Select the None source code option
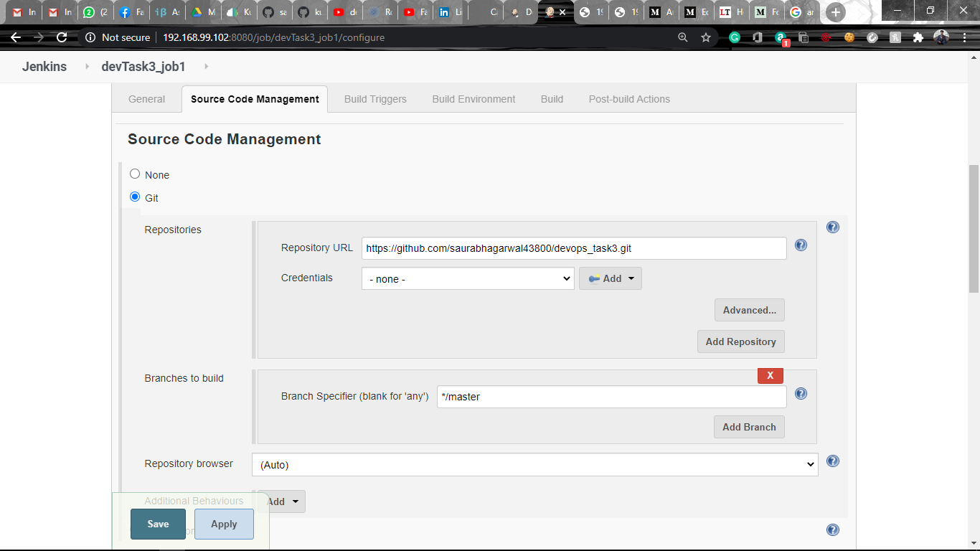 [134, 174]
